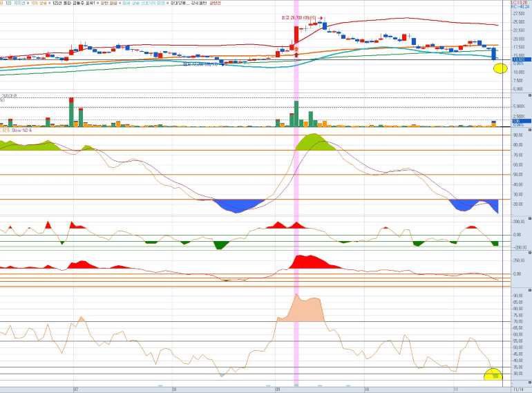This screenshot has width=532, height=393.
Task: Select the '상한 화살' legend label
Action: (108, 3)
